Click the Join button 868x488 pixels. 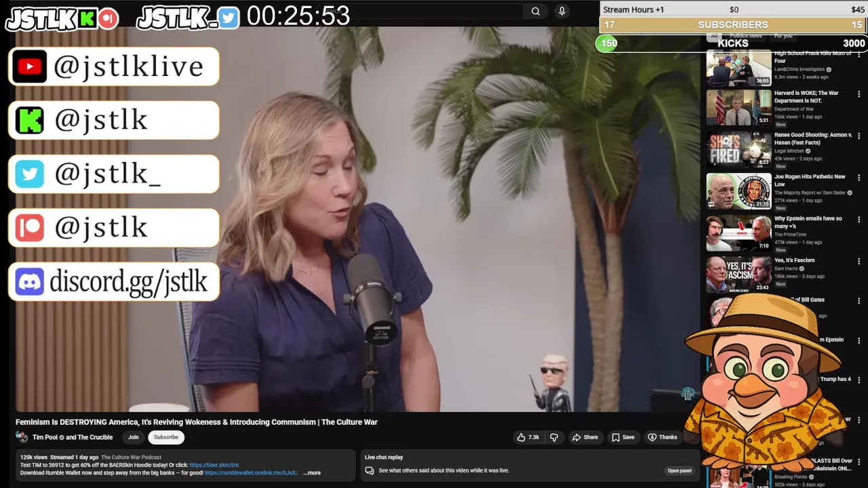(x=134, y=437)
